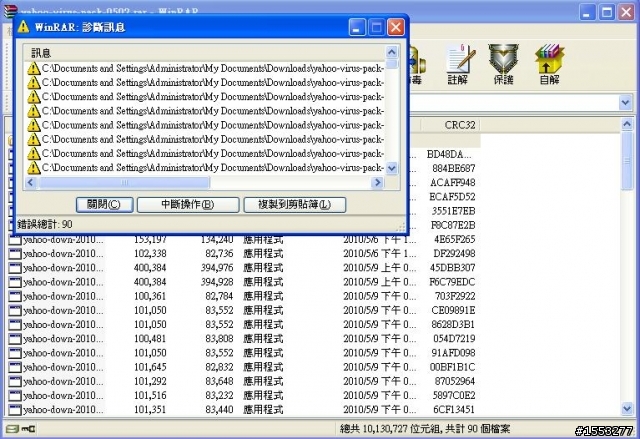Click CRC value 3551E7EB

[454, 211]
